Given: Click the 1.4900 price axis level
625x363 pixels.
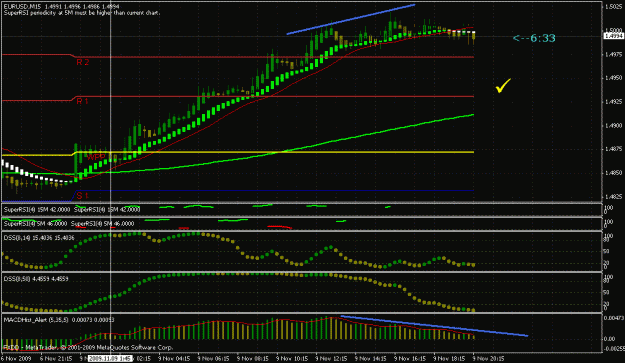Looking at the screenshot, I should [613, 126].
